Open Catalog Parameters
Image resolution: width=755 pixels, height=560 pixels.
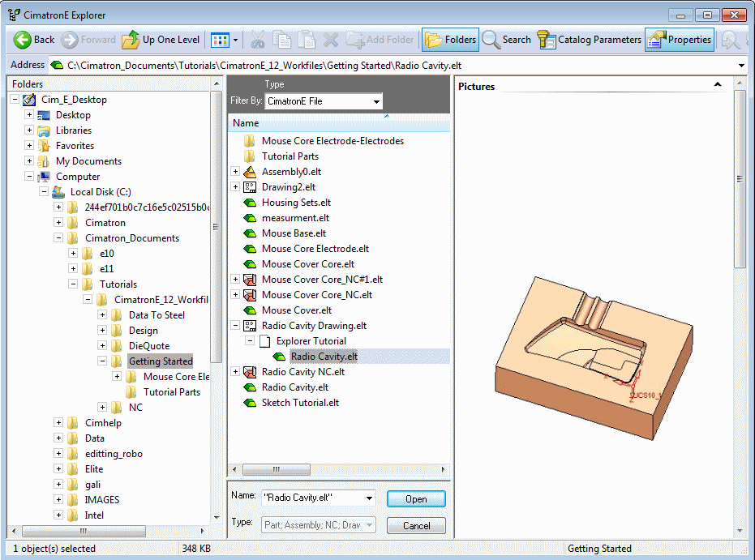(590, 39)
